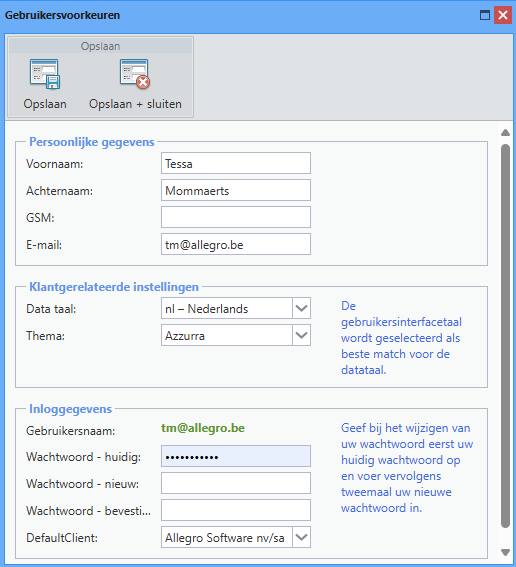516x567 pixels.
Task: Click the scrollbar down arrow
Action: (x=506, y=552)
